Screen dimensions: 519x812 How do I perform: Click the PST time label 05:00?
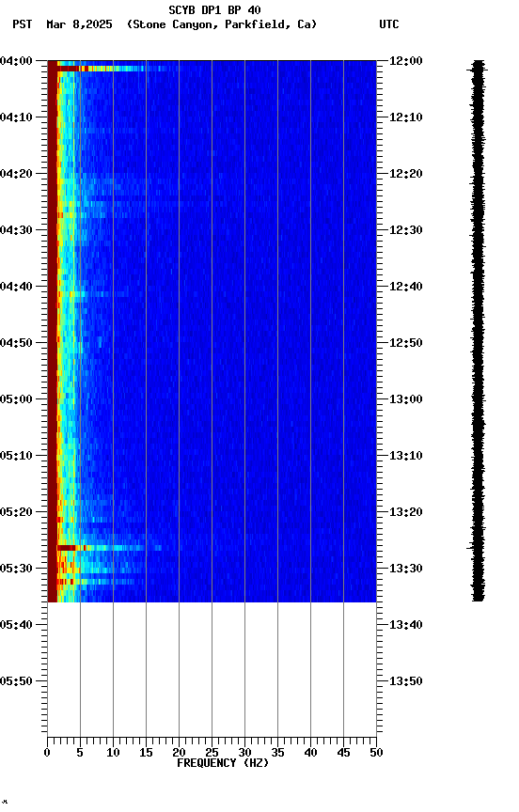click(x=16, y=399)
